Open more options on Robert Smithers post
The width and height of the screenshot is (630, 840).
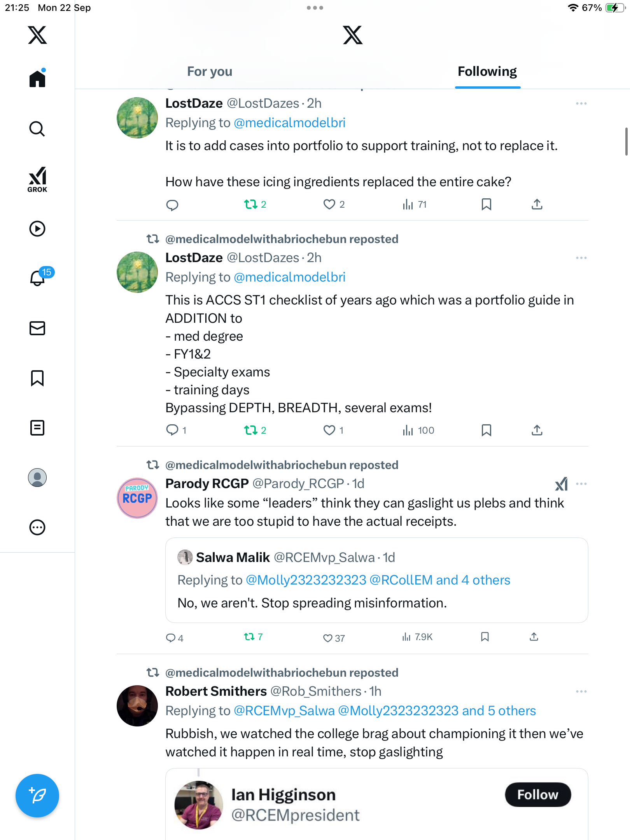(x=581, y=691)
